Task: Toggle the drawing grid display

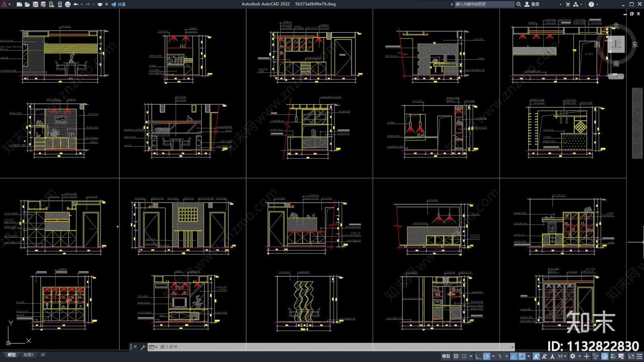Action: click(x=456, y=356)
